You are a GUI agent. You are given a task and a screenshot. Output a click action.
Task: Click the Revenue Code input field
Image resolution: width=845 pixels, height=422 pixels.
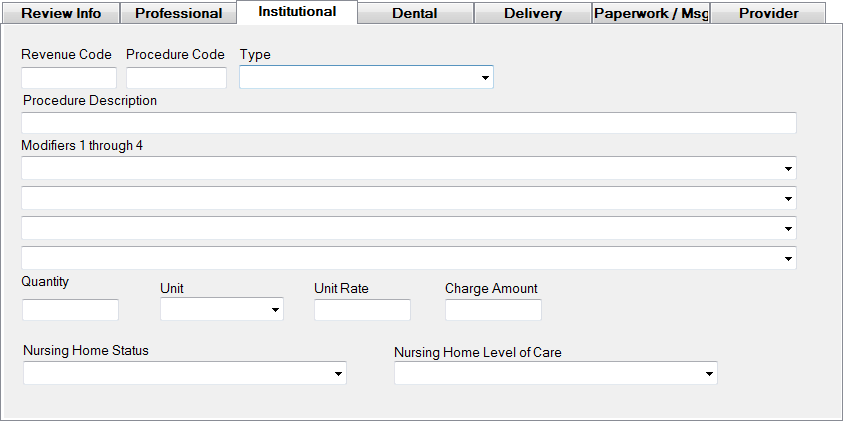[69, 78]
